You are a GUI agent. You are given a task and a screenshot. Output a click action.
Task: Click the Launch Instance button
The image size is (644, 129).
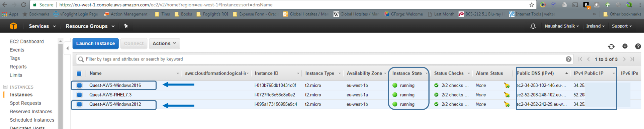95,43
